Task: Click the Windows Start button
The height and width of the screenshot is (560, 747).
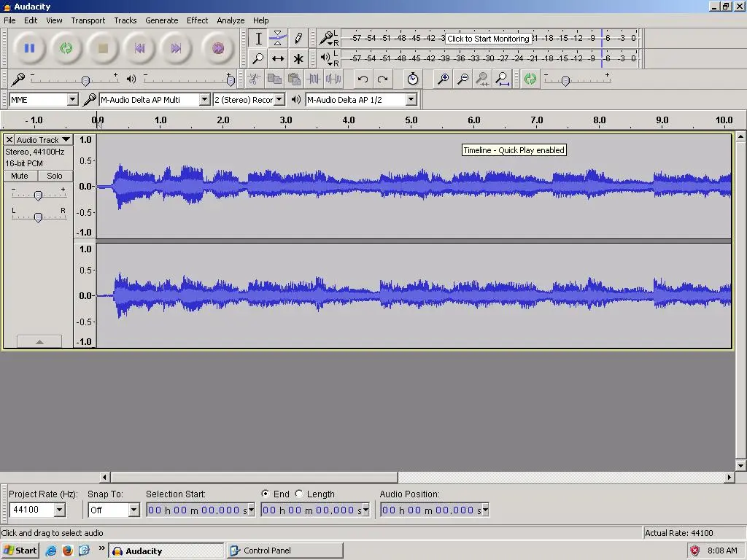Action: 20,551
